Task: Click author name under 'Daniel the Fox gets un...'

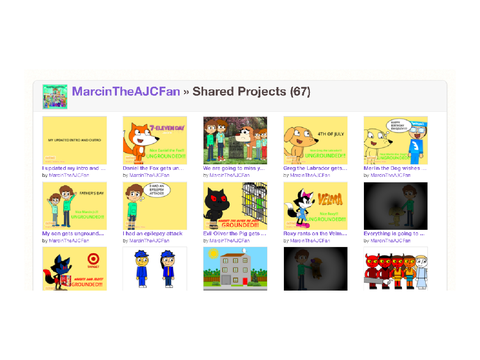Action: pos(149,175)
